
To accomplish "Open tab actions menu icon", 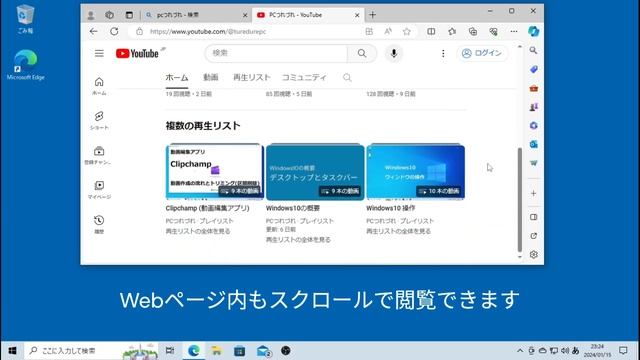I will tap(129, 16).
